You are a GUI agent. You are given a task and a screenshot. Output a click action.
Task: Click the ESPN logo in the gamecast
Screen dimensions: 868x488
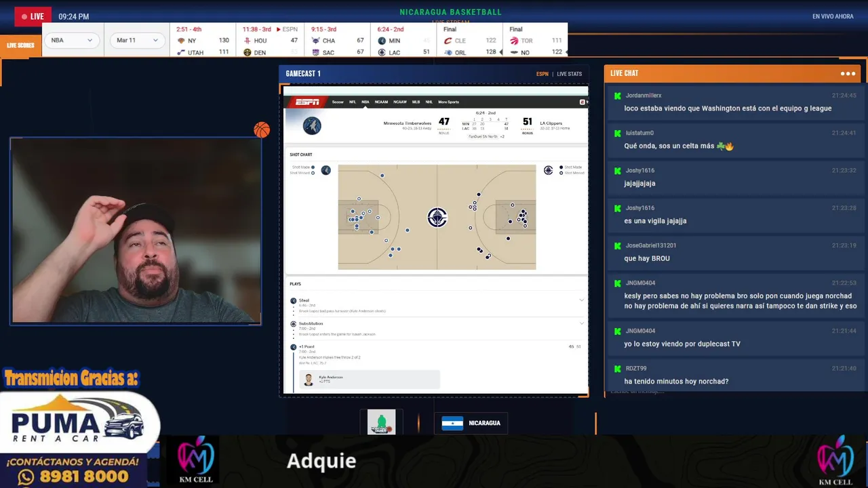click(x=307, y=102)
